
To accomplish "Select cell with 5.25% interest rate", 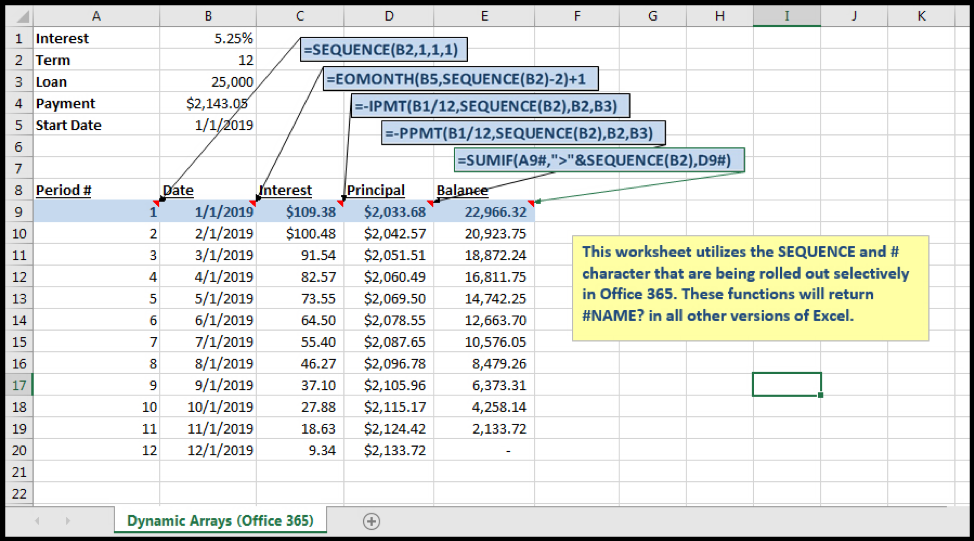I will point(208,38).
